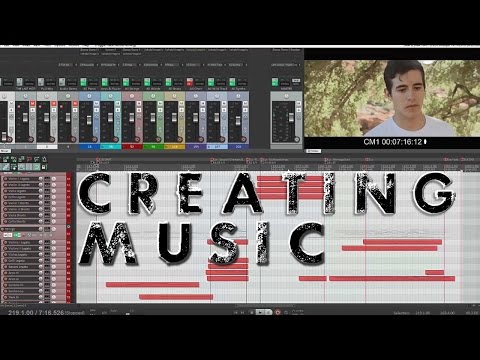Click the Metronome icon in the toolbar
Screen dimensions: 480x360
coord(44,159)
